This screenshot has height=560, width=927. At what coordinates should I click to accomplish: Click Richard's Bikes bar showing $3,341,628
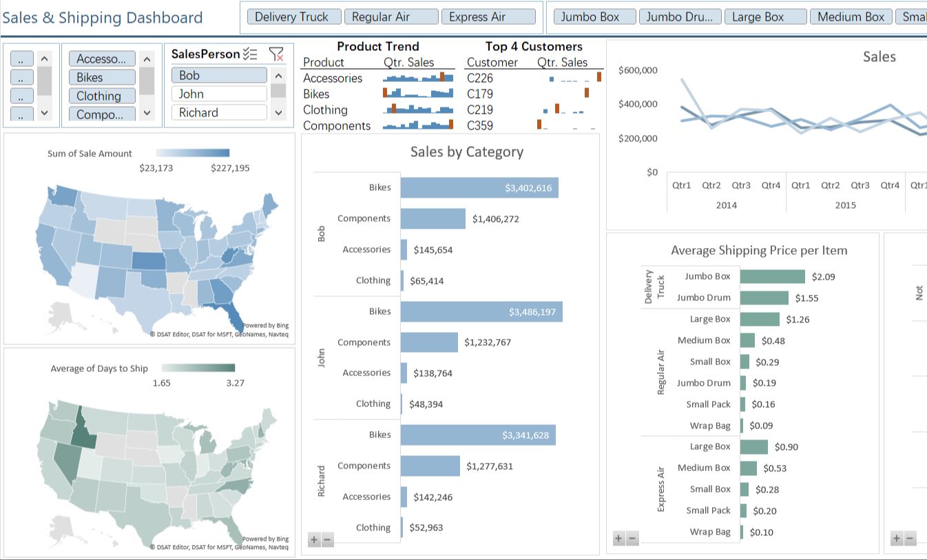pos(478,435)
